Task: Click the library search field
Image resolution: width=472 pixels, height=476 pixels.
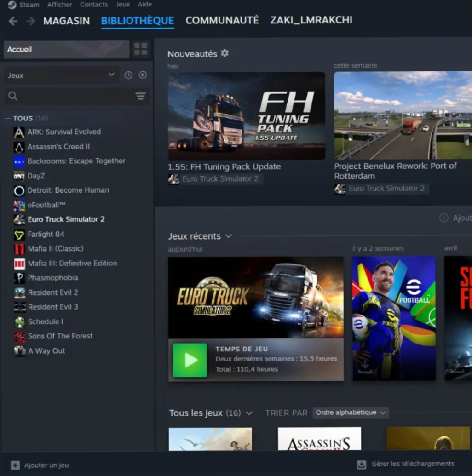Action: tap(76, 96)
